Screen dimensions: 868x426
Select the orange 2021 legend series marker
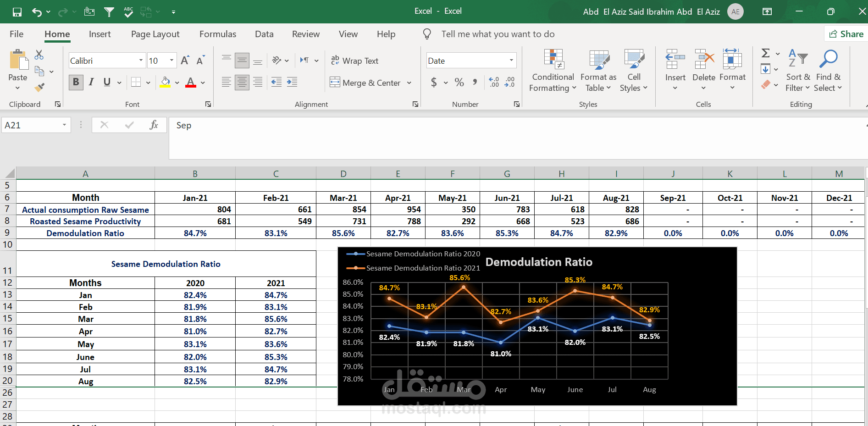tap(356, 268)
